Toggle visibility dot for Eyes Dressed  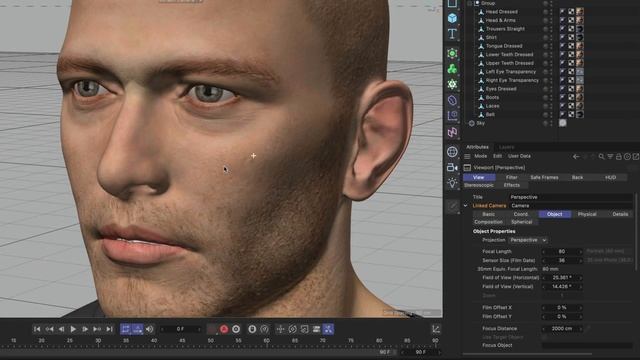545,89
